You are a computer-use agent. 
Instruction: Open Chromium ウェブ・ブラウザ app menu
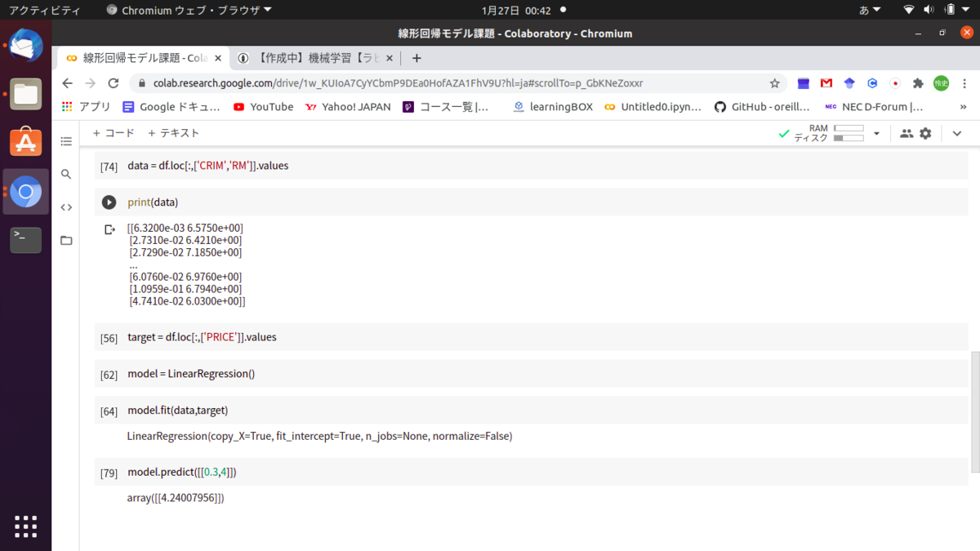point(189,11)
